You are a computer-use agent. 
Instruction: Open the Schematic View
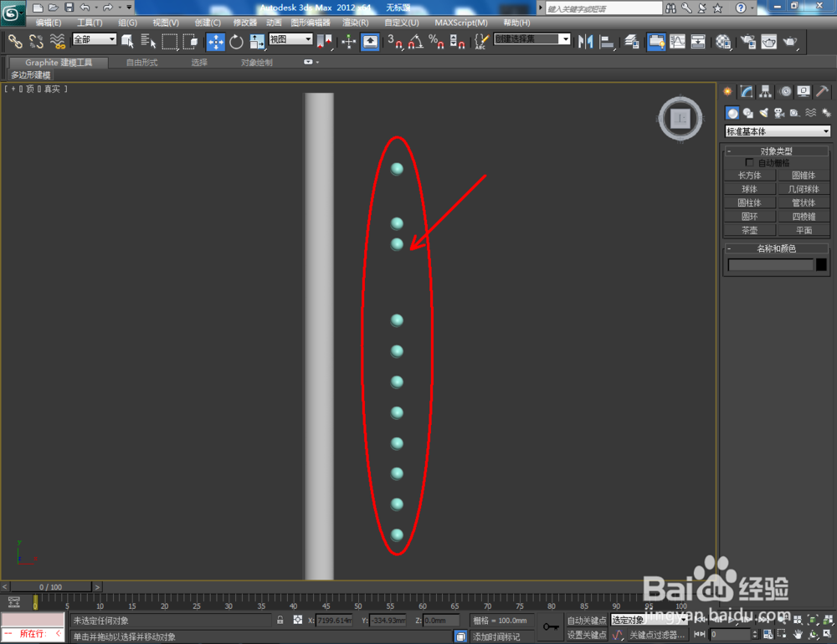(x=698, y=42)
